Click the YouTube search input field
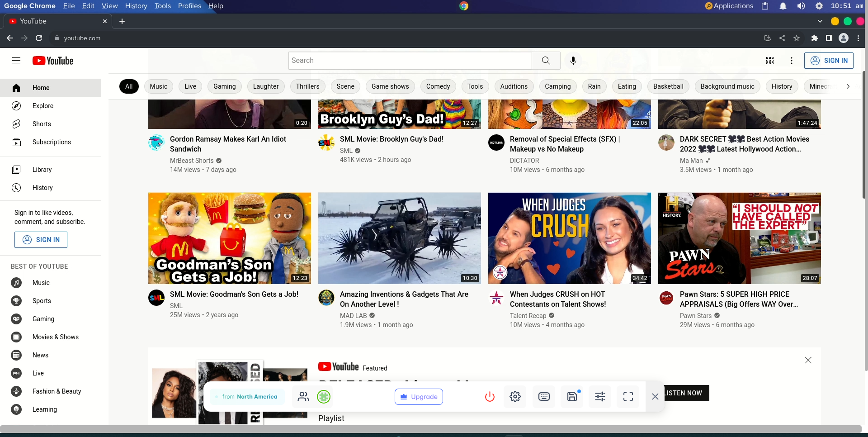Screen dimensions: 868x437 [410, 61]
